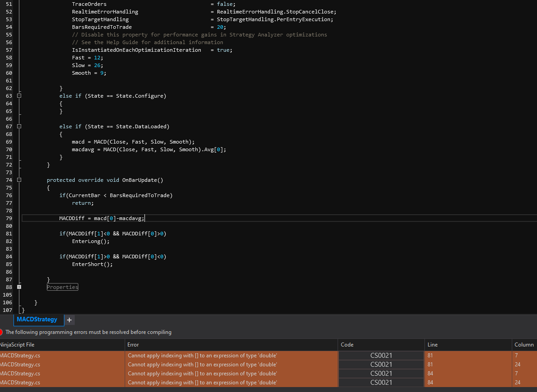Click the EnterShort() call in code
Viewport: 537px width, 392px height.
pyautogui.click(x=92, y=264)
